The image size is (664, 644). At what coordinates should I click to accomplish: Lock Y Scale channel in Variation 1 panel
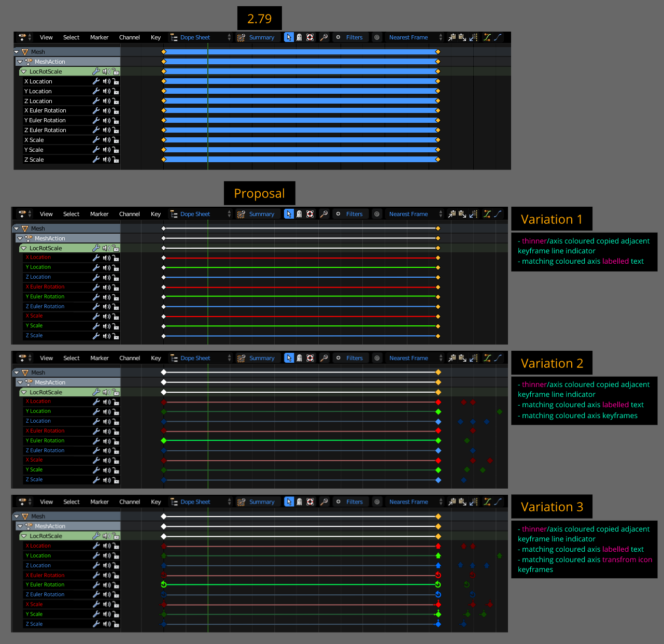116,326
